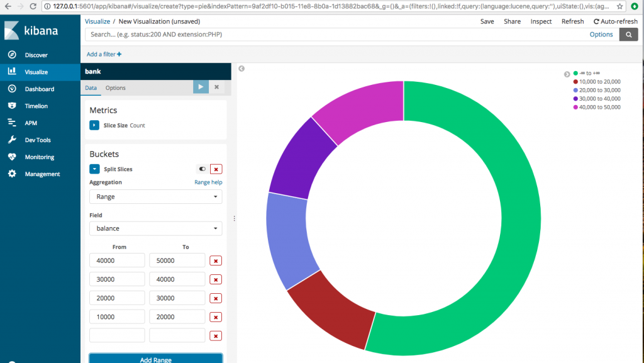
Task: Click the red 10,000 to 20,000 legend dot
Action: 575,82
